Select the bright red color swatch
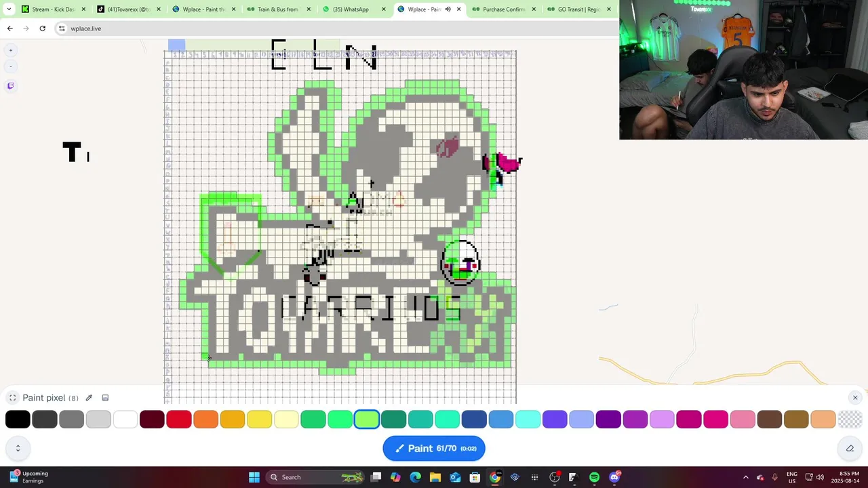This screenshot has height=488, width=868. [x=179, y=420]
